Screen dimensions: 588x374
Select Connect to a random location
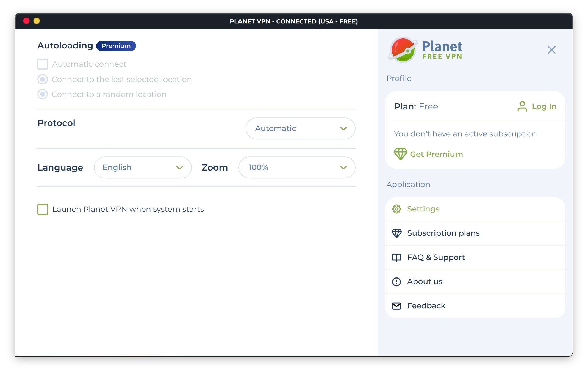tap(43, 94)
